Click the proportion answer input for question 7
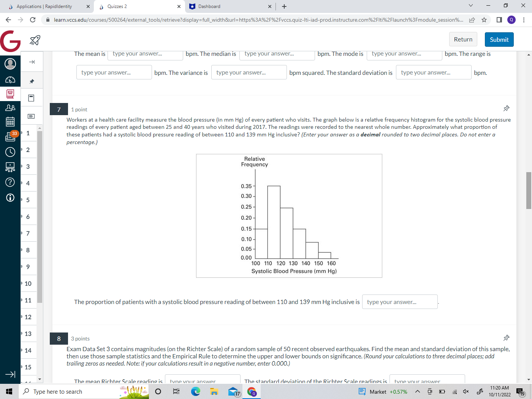Viewport: 532px width, 399px height. (399, 302)
